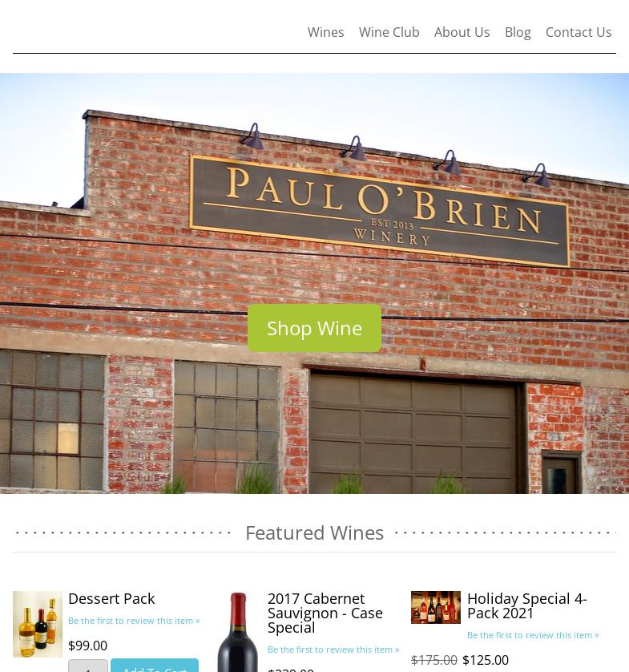Image resolution: width=629 pixels, height=672 pixels.
Task: Review the Holiday Special 4-Pack item
Action: pos(533,635)
